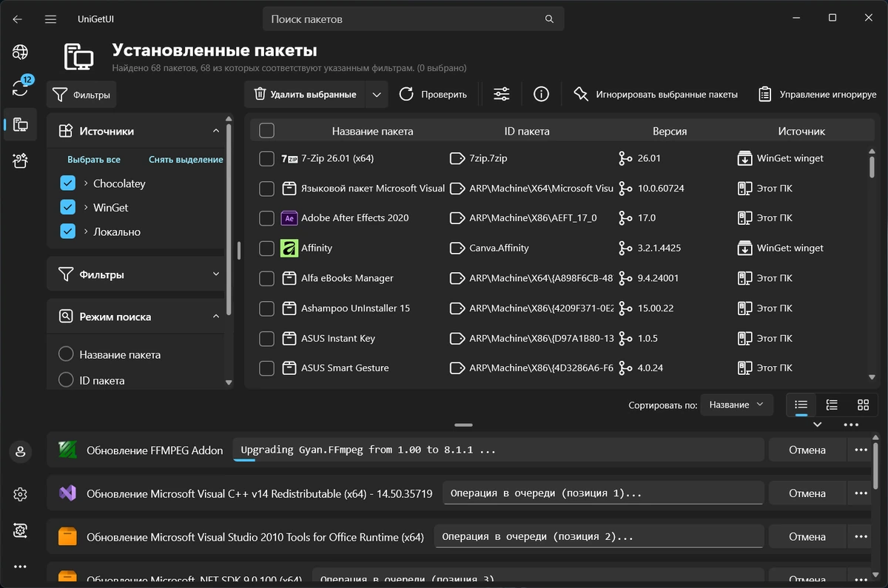The image size is (888, 588).
Task: Toggle the Фильтры pane button
Action: pos(82,95)
